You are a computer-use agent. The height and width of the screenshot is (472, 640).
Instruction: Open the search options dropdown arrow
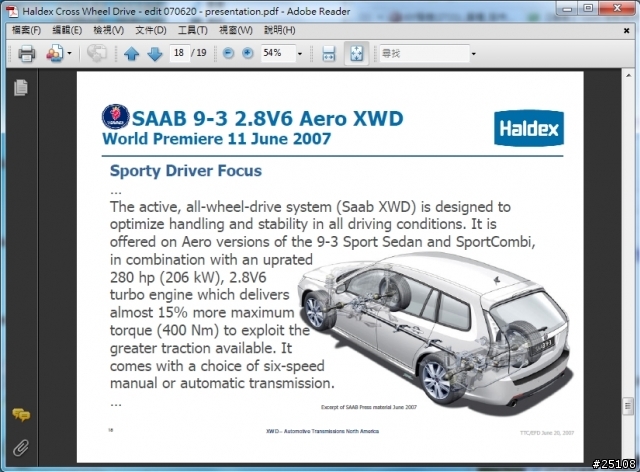473,53
